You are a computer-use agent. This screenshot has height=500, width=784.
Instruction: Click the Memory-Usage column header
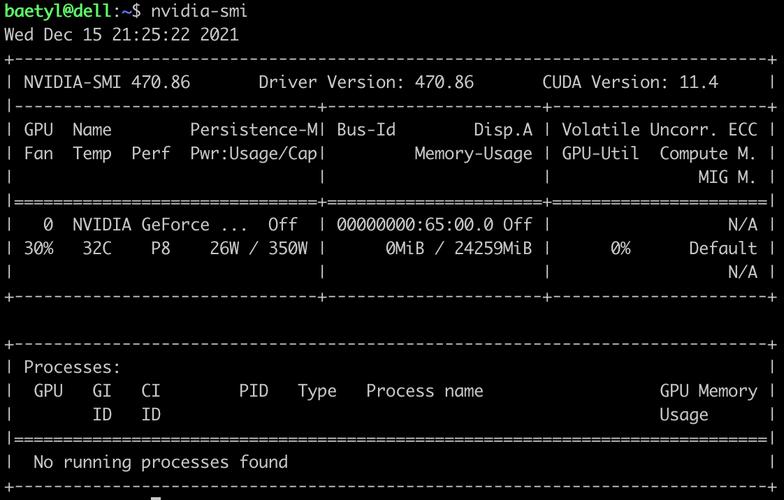coord(473,153)
